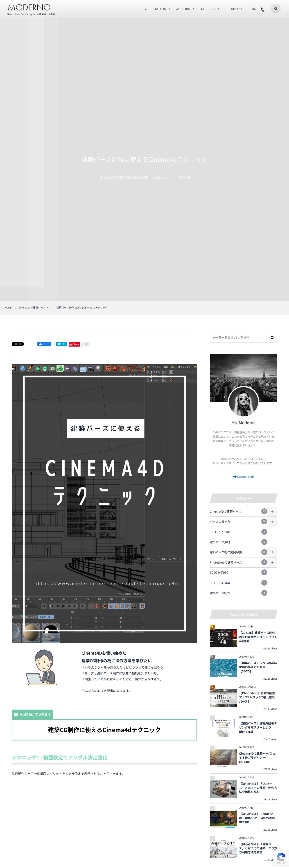Share the post on X

pyautogui.click(x=18, y=344)
